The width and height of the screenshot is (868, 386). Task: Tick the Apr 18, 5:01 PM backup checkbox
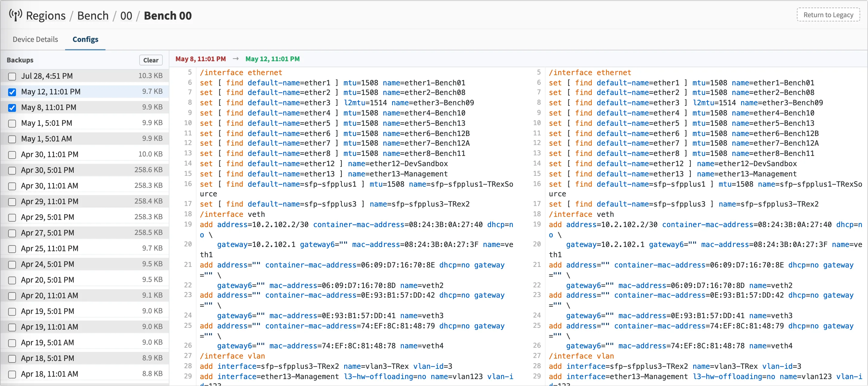coord(12,358)
